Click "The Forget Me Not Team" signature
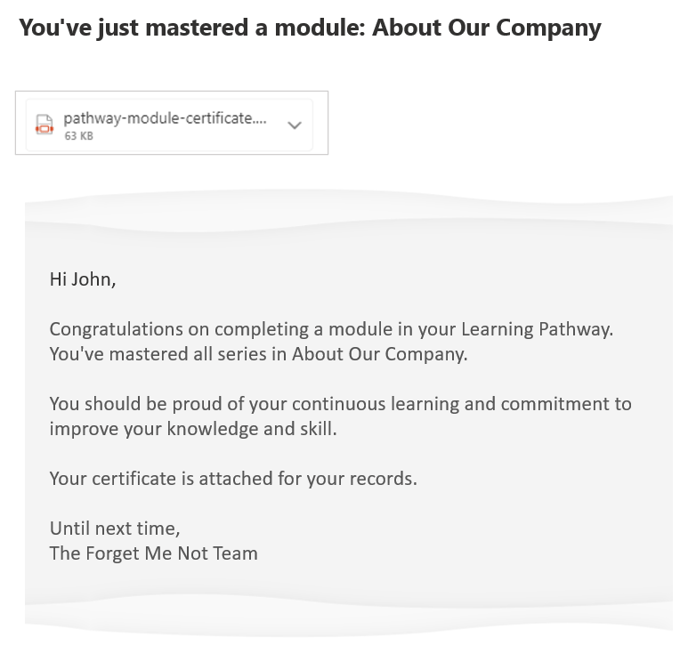This screenshot has height=646, width=688. 154,553
